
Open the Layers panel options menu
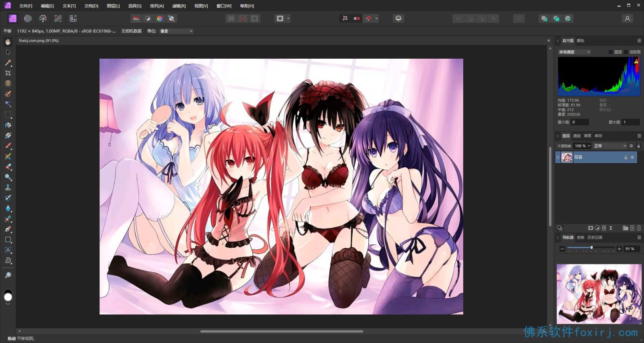coord(639,136)
